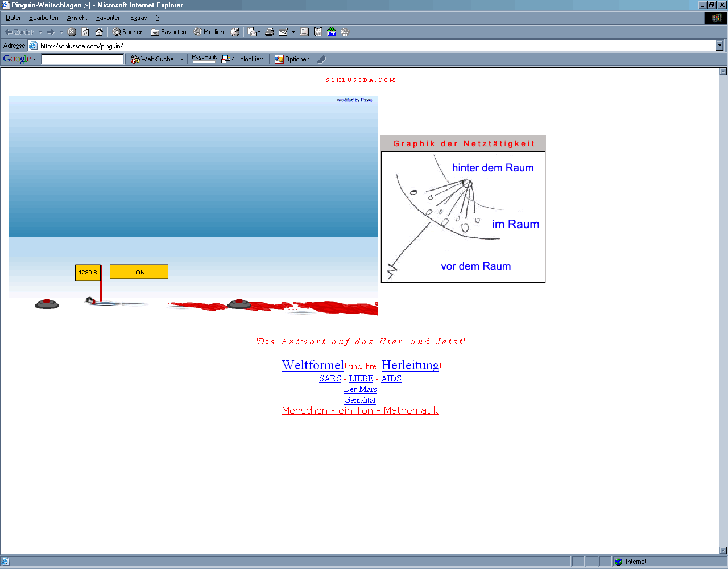The image size is (728, 569).
Task: Click the Graphik der Netztätigkeit image
Action: [x=463, y=217]
